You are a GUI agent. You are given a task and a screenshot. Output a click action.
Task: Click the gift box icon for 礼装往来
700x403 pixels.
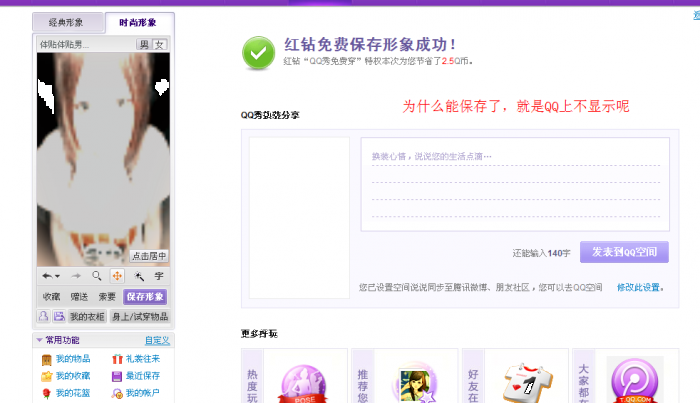click(x=117, y=359)
